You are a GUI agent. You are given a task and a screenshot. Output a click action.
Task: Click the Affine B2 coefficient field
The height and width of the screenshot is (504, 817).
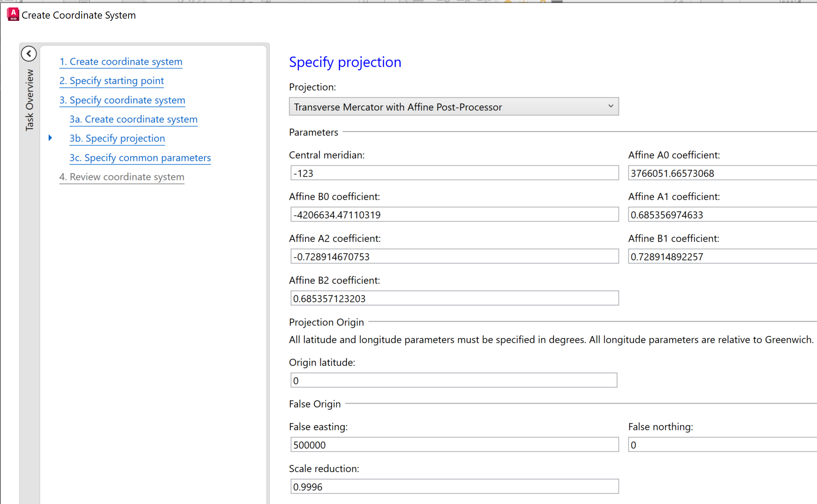pos(454,298)
